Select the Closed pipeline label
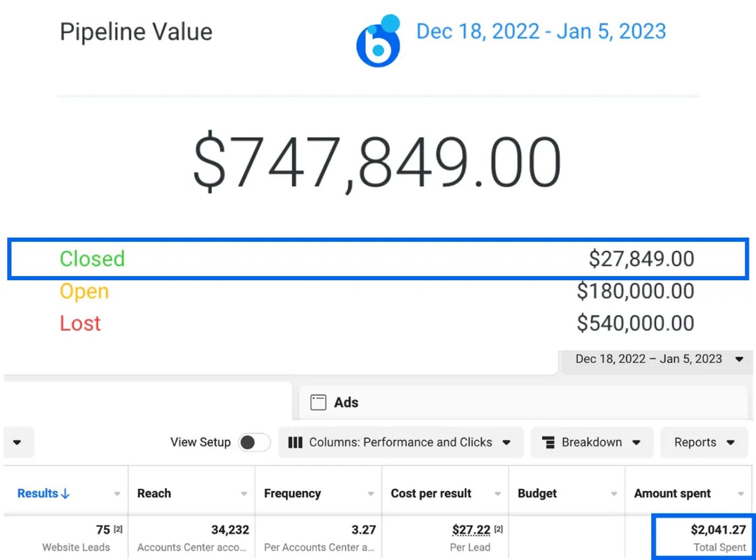The image size is (756, 560). tap(92, 259)
